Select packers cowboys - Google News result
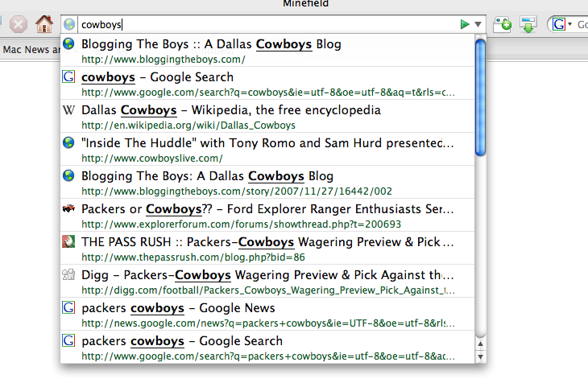 coord(267,314)
